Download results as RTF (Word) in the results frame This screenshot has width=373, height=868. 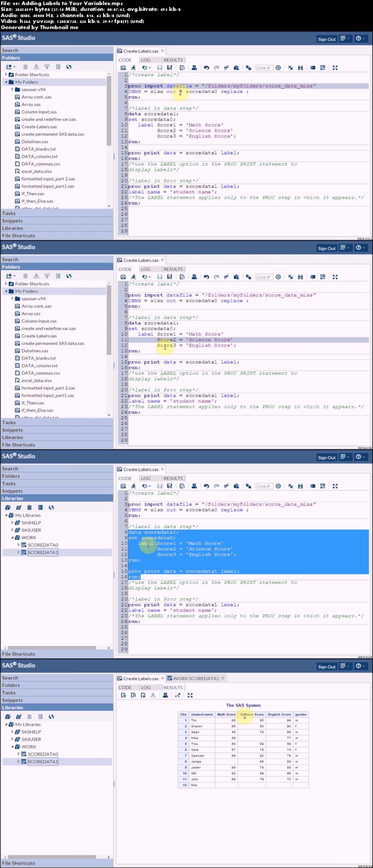pos(143,695)
